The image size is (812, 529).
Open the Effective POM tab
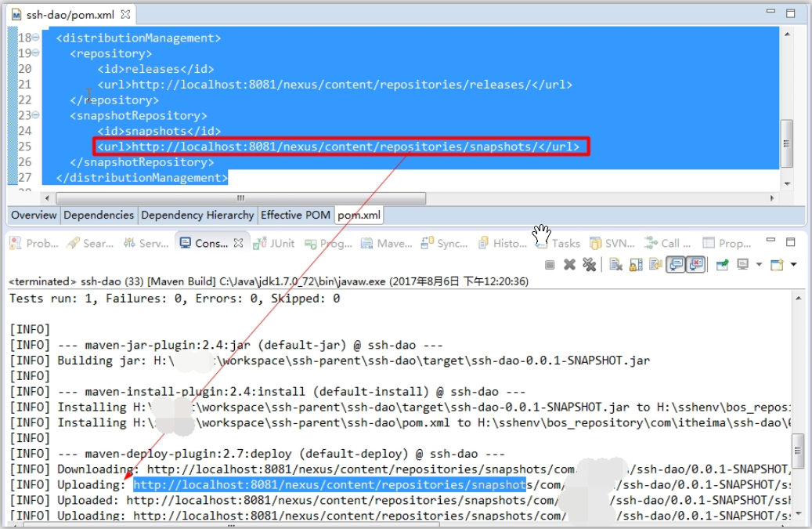pyautogui.click(x=295, y=215)
